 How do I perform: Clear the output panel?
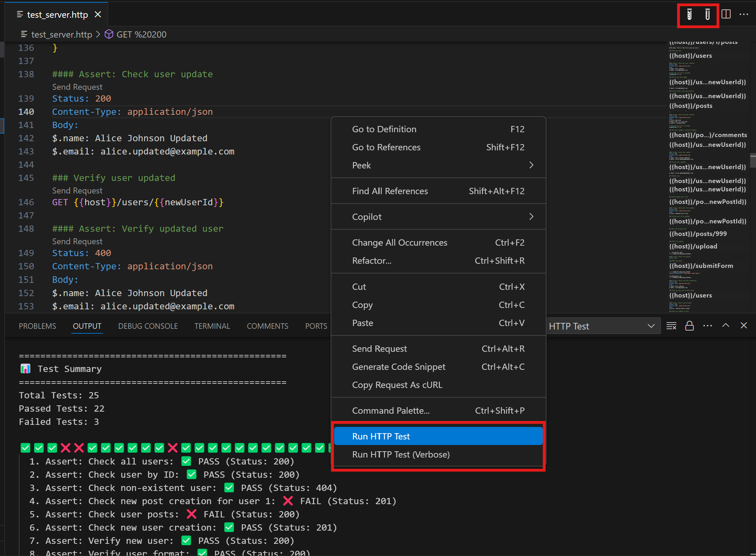click(671, 326)
